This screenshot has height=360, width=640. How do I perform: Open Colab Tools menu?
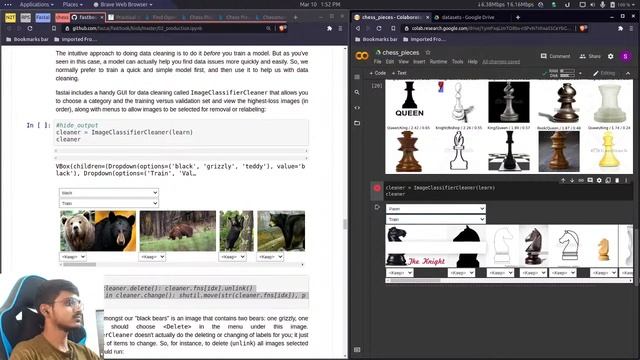click(458, 62)
